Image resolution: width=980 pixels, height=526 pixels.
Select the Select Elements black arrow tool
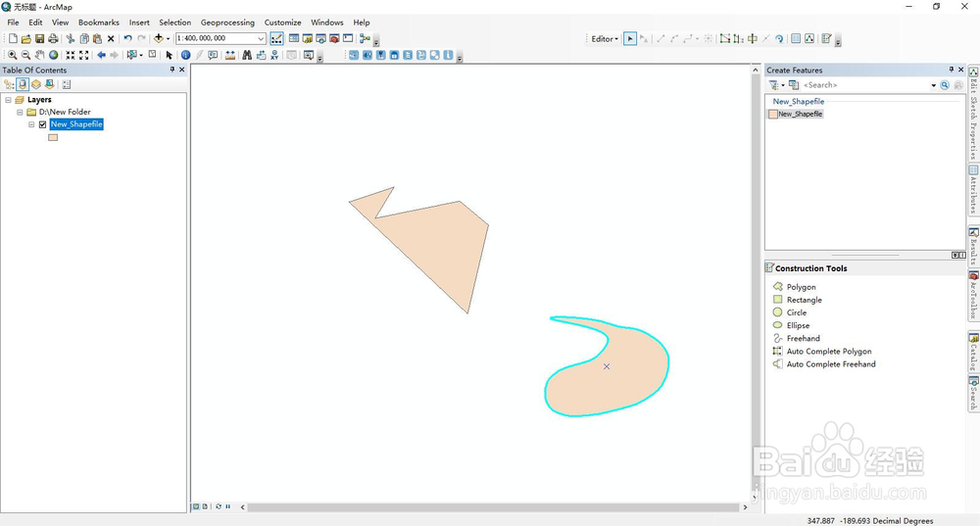[169, 55]
